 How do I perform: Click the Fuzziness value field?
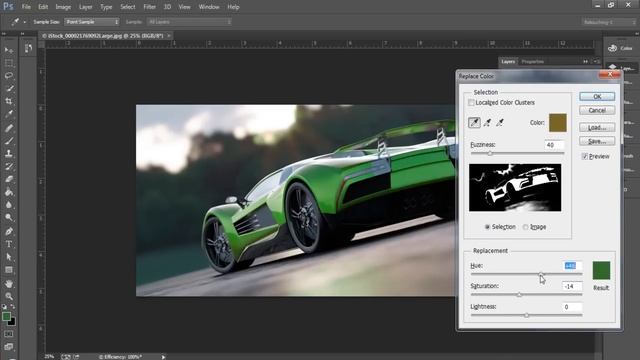coord(554,145)
